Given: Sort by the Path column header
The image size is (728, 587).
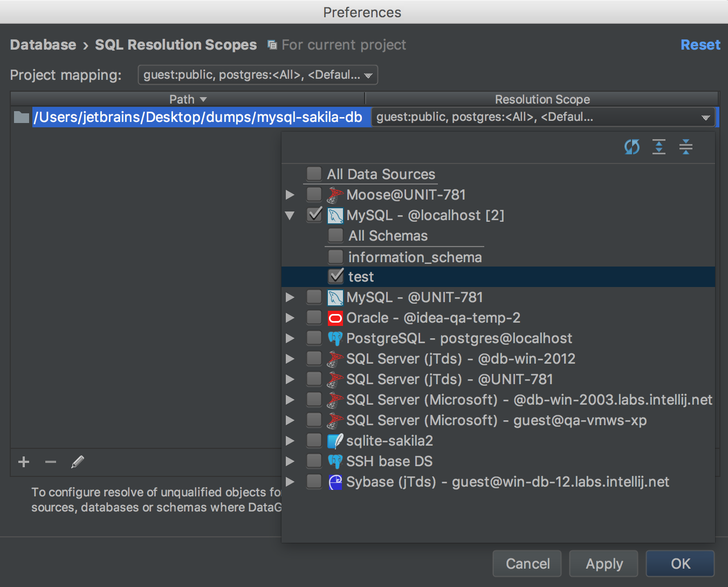Looking at the screenshot, I should (188, 99).
